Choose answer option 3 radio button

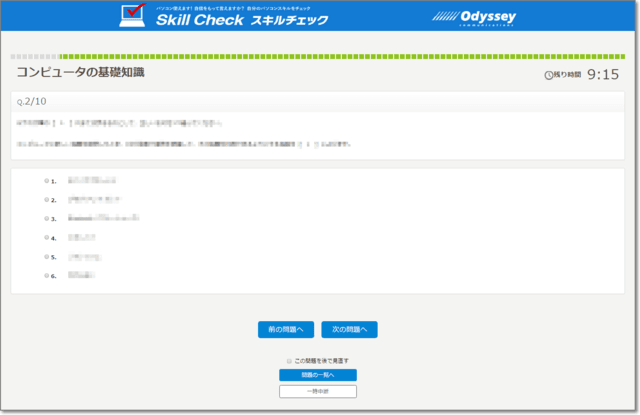pos(46,218)
